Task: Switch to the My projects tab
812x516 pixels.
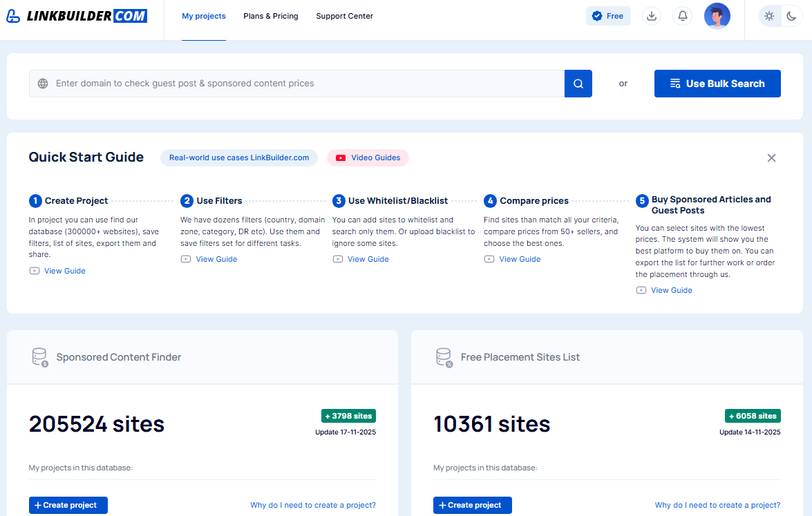Action: pyautogui.click(x=203, y=15)
